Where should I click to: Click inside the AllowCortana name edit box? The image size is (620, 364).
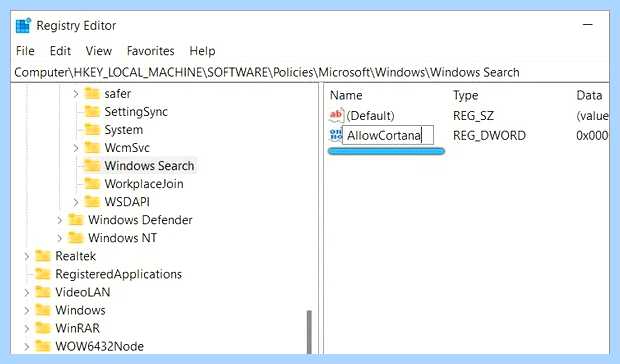pos(388,136)
